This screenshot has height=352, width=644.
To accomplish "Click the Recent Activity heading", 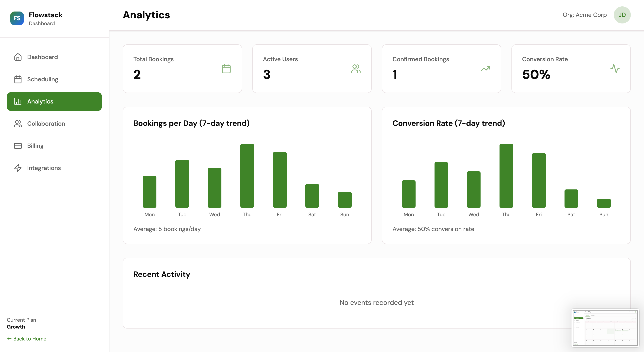I will click(x=162, y=274).
